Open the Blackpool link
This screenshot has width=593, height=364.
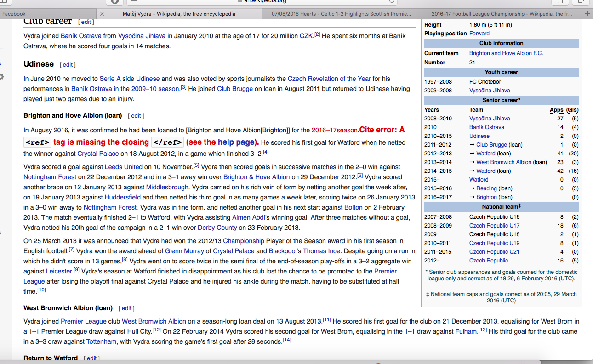point(283,251)
